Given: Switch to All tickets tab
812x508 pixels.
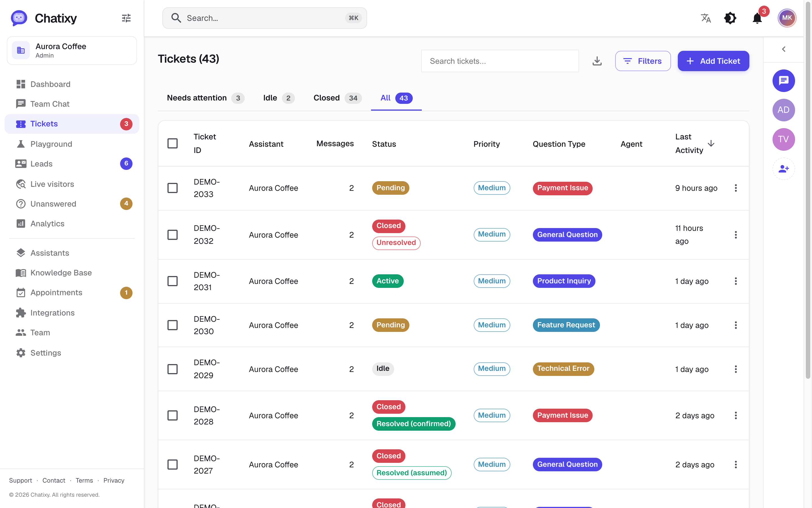Looking at the screenshot, I should point(396,98).
